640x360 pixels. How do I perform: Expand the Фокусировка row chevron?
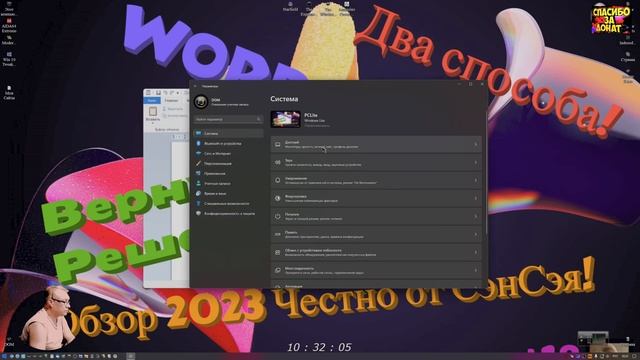point(476,198)
